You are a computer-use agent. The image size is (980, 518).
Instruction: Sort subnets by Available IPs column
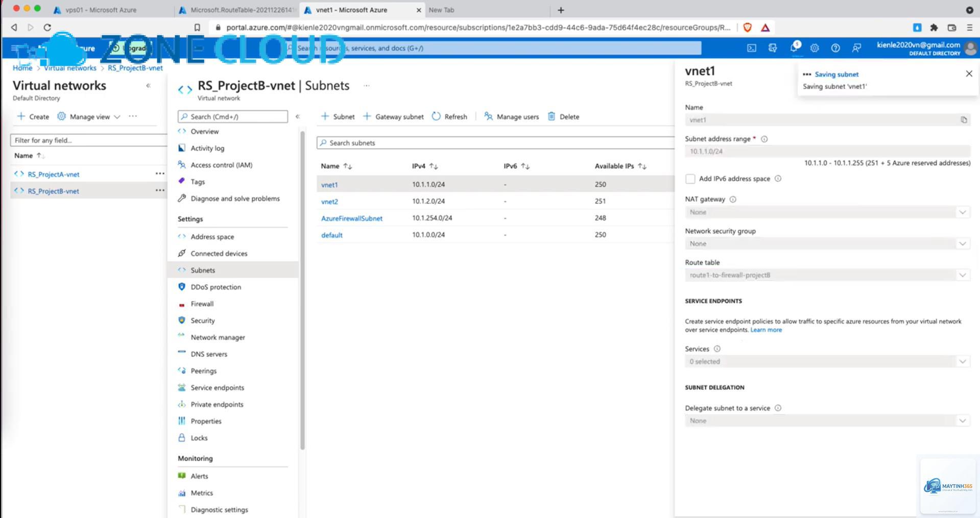[620, 166]
